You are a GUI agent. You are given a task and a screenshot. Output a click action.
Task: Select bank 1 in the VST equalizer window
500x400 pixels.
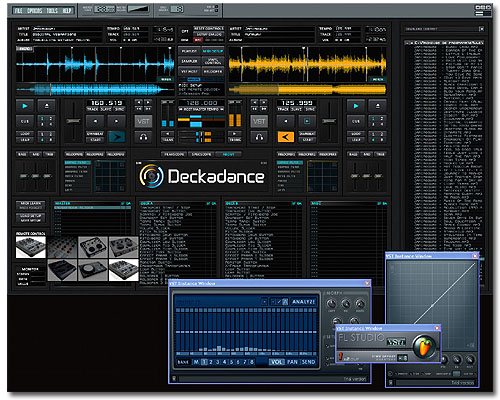click(204, 362)
